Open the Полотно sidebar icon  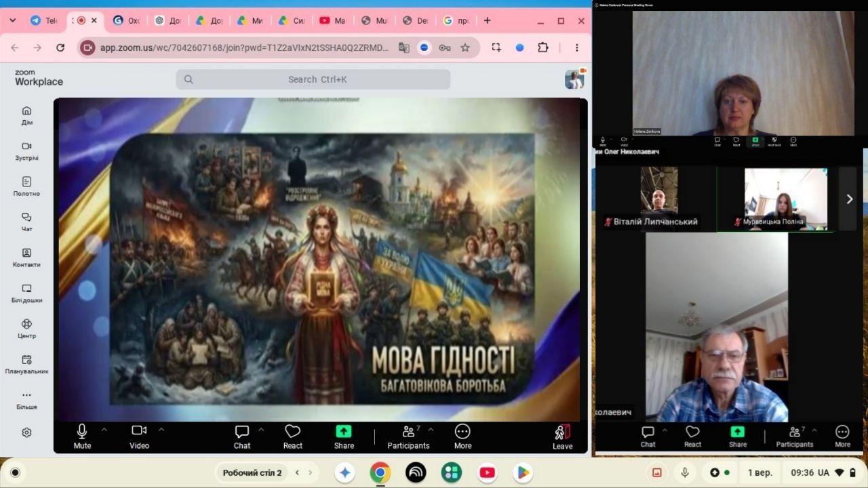click(x=26, y=186)
